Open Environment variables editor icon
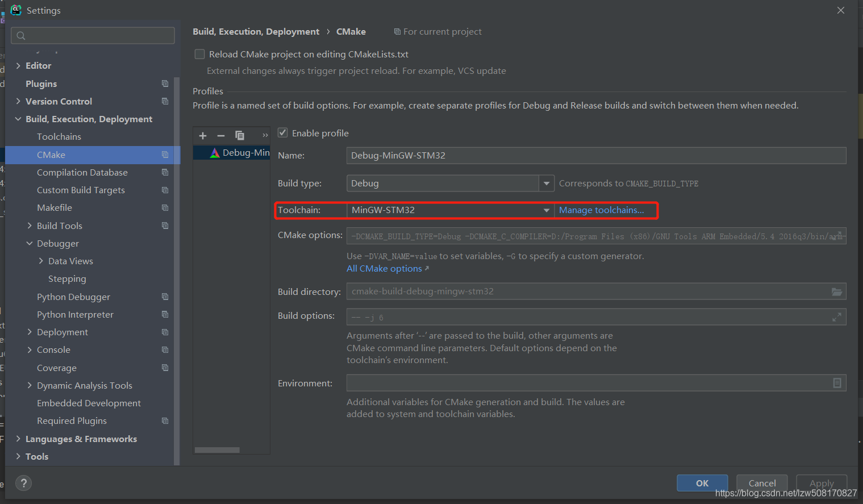This screenshot has width=863, height=504. click(837, 383)
